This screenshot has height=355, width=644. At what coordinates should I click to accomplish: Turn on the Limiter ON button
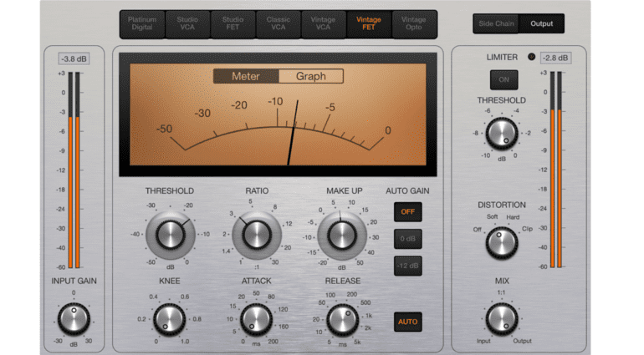(x=503, y=79)
